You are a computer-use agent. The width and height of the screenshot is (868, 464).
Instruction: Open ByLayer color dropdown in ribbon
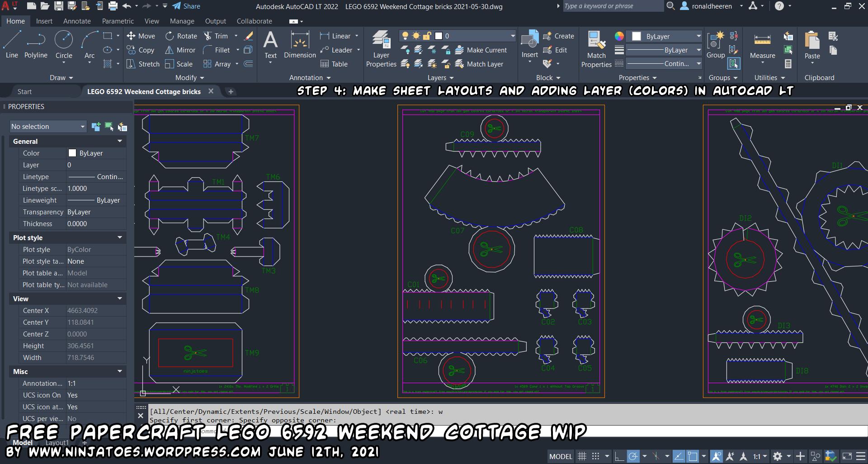click(x=665, y=36)
